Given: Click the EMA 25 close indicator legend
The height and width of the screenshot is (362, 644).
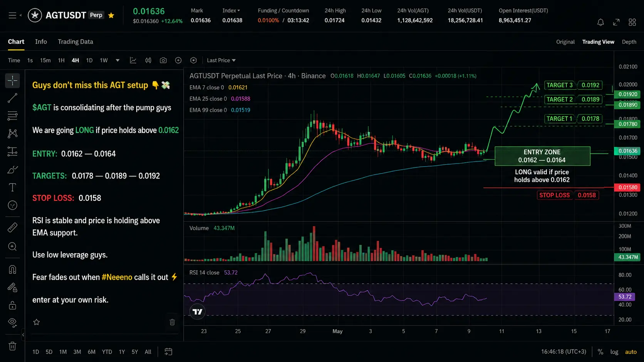Looking at the screenshot, I should tap(220, 98).
